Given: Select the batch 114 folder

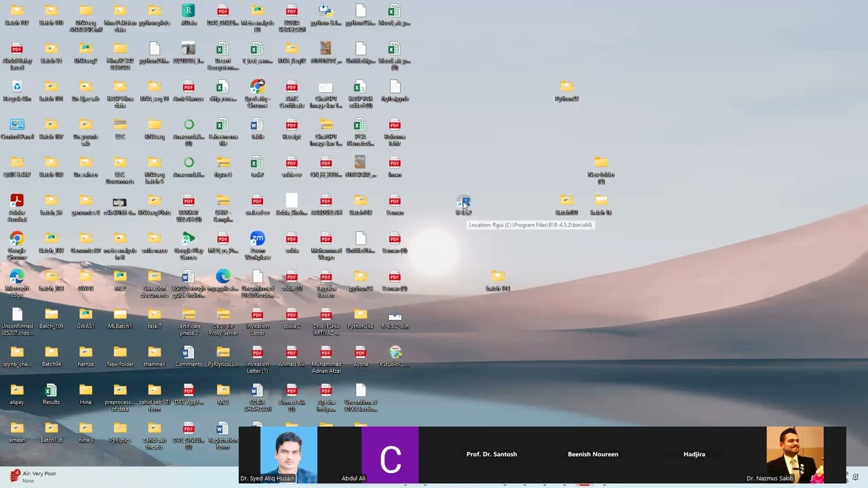Looking at the screenshot, I should 498,281.
